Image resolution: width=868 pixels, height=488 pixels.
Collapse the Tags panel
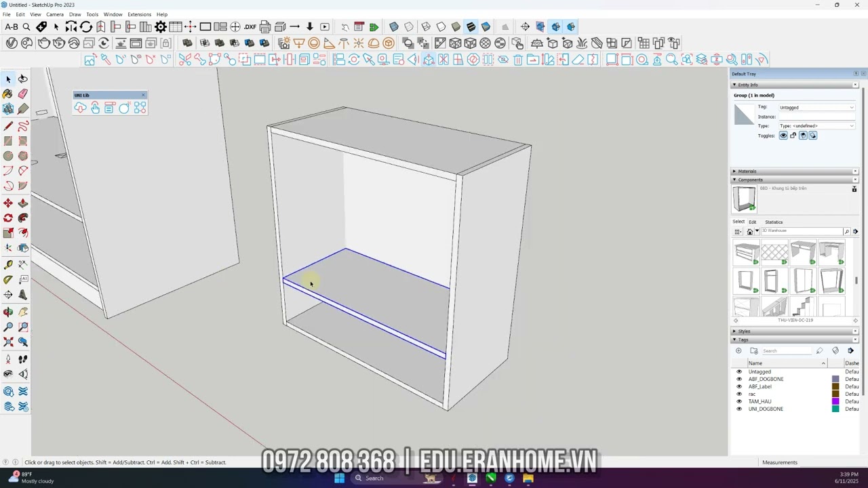tap(734, 340)
